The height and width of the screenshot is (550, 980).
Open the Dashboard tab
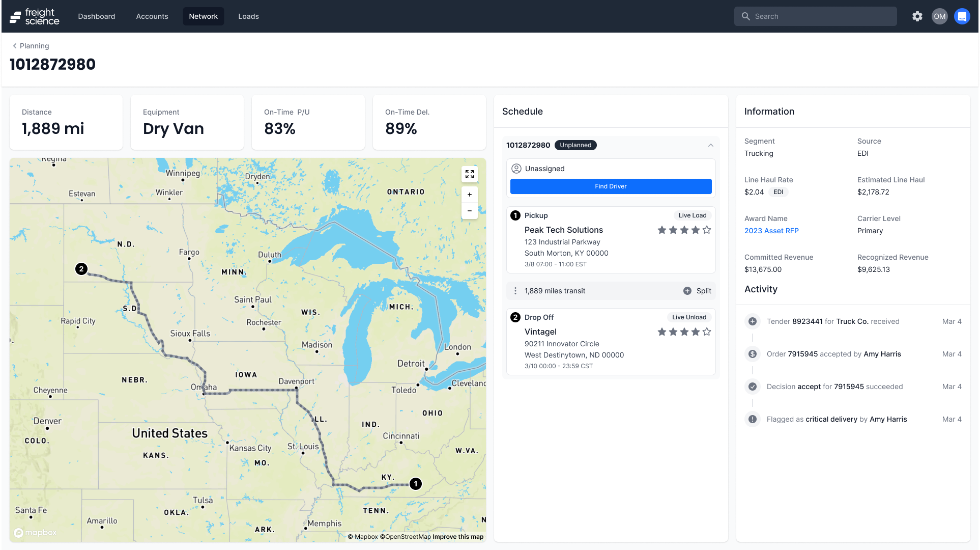tap(97, 16)
